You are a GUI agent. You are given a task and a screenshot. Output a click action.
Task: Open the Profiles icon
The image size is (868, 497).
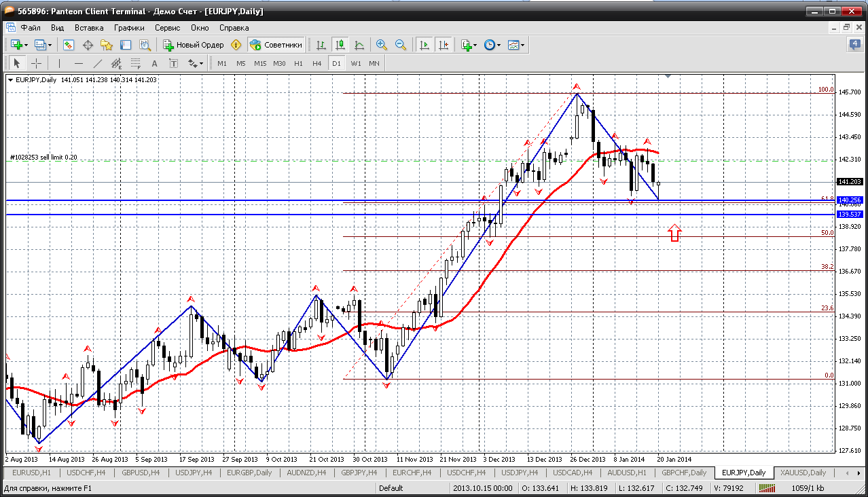pyautogui.click(x=40, y=45)
